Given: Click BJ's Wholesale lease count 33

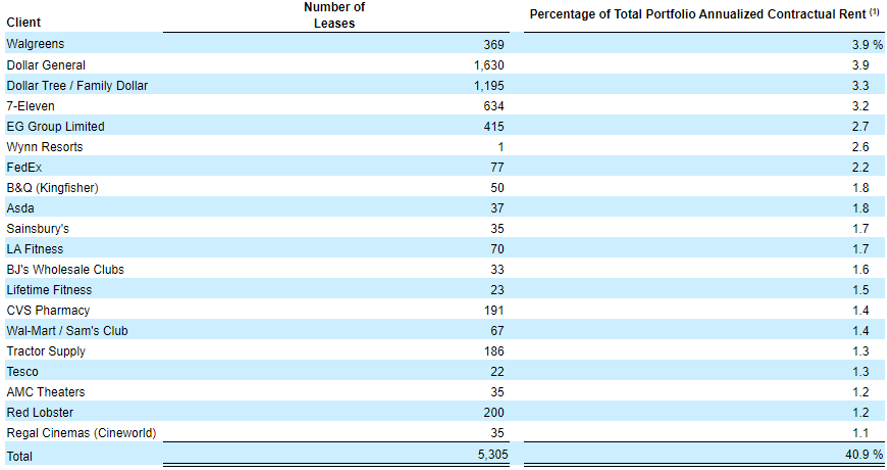Looking at the screenshot, I should tap(497, 269).
